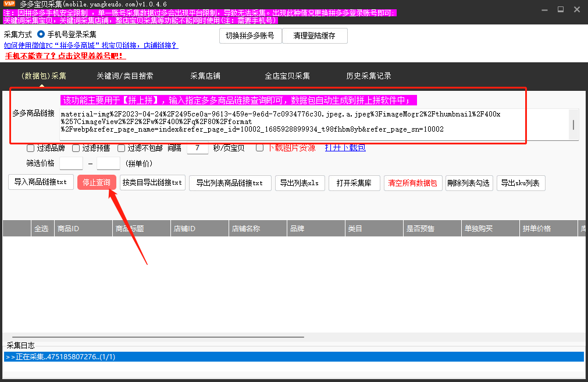Click minimum 筛选价格 input field
588x382 pixels.
tap(72, 164)
